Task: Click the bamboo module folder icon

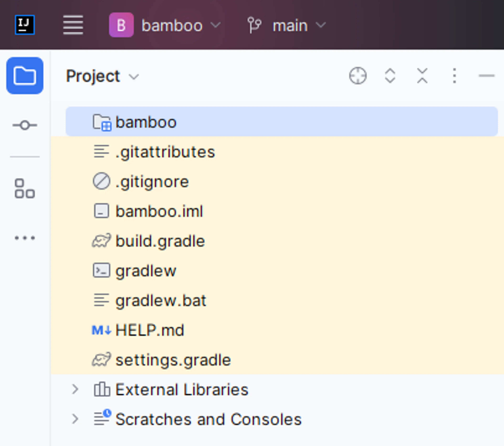Action: coord(102,122)
